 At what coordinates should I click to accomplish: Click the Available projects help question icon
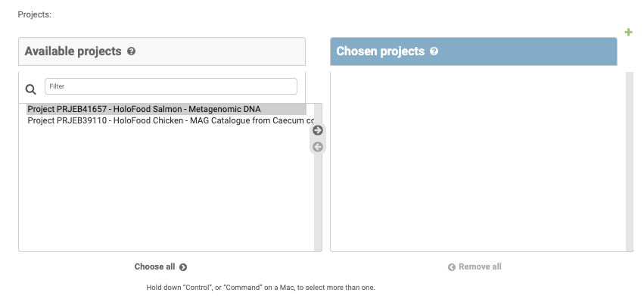[131, 51]
